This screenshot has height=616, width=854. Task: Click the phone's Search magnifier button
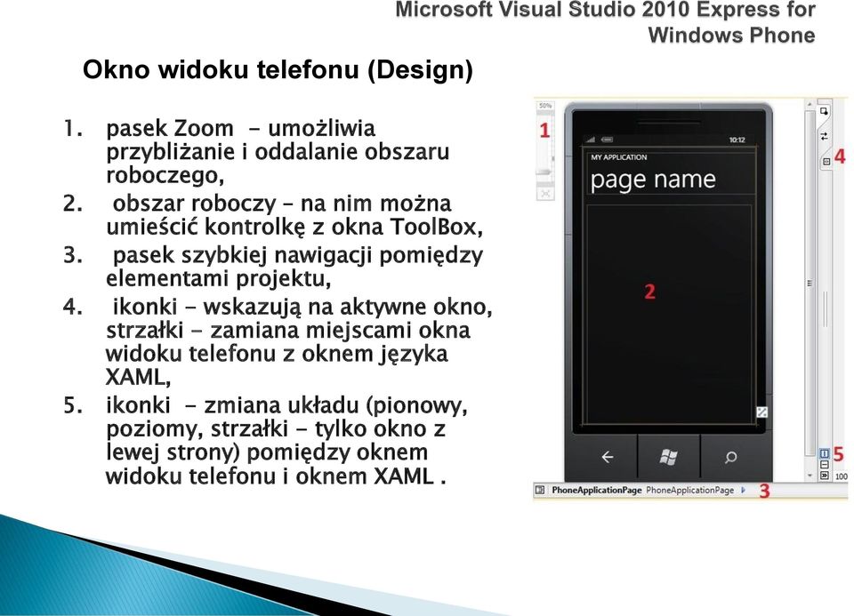pyautogui.click(x=730, y=458)
